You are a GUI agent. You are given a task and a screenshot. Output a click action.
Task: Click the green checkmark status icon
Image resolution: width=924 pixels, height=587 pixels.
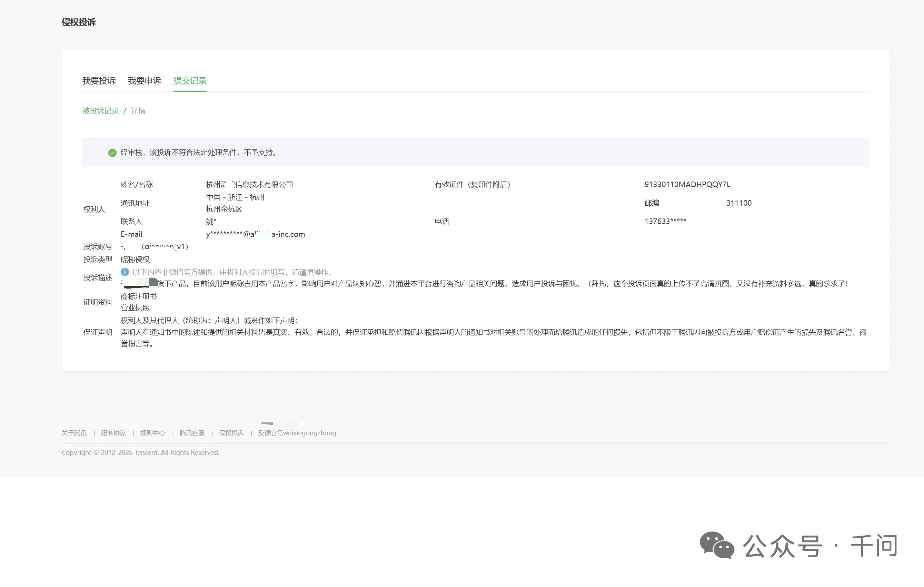(112, 153)
